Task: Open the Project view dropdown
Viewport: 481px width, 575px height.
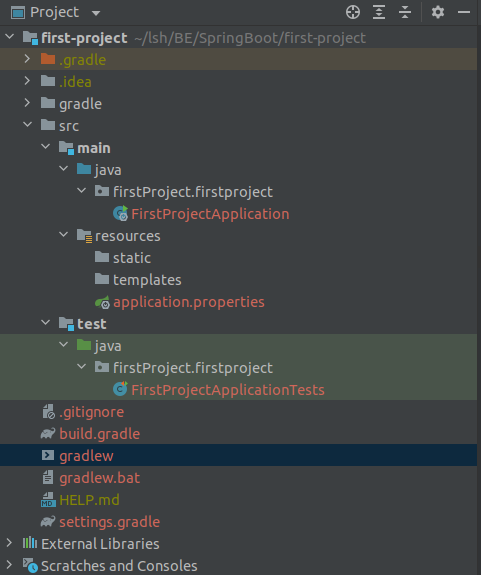Action: [x=96, y=14]
